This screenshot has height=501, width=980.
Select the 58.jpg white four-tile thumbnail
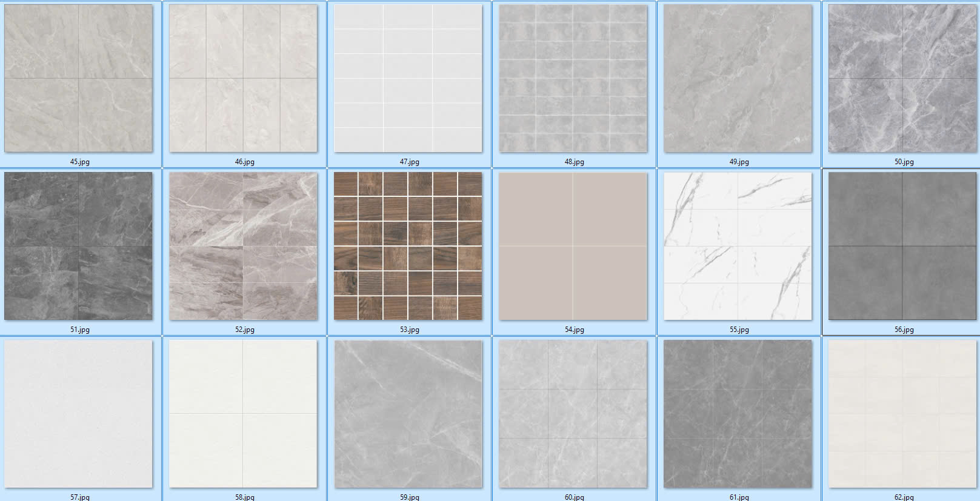(x=243, y=414)
